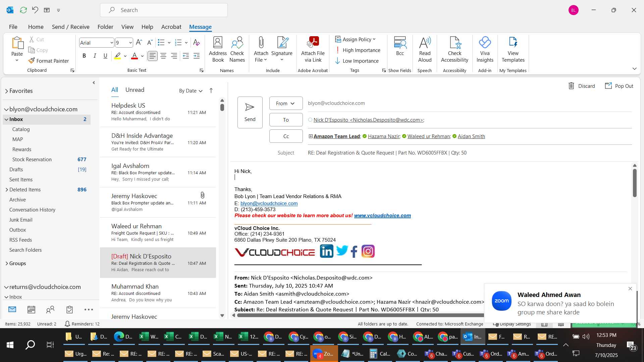The image size is (644, 362).
Task: Open the File menu
Action: pos(13,27)
